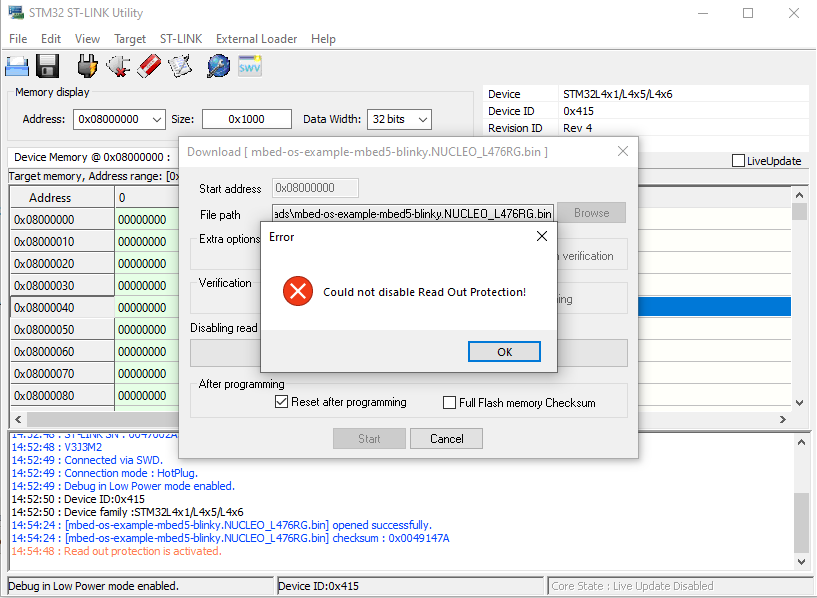Click log line ending 'opened successfully.'
Screen dimensions: 817x598
click(x=221, y=525)
